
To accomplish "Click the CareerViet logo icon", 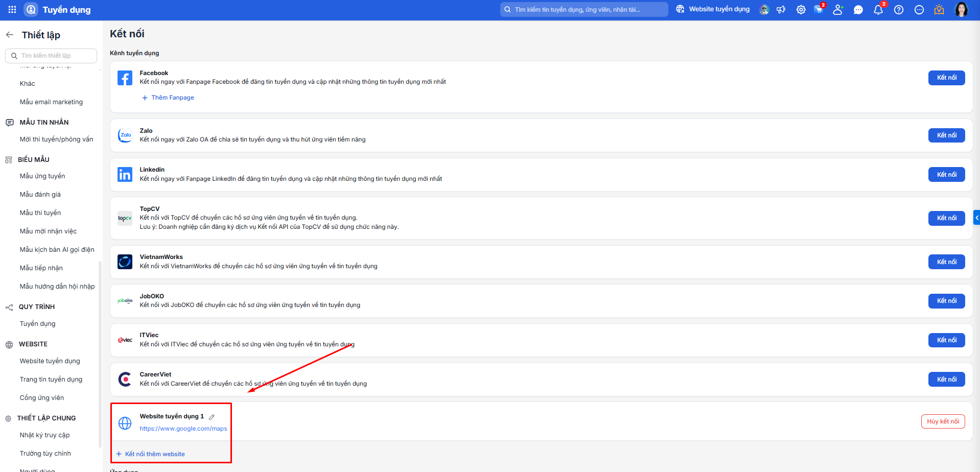I will coord(125,380).
